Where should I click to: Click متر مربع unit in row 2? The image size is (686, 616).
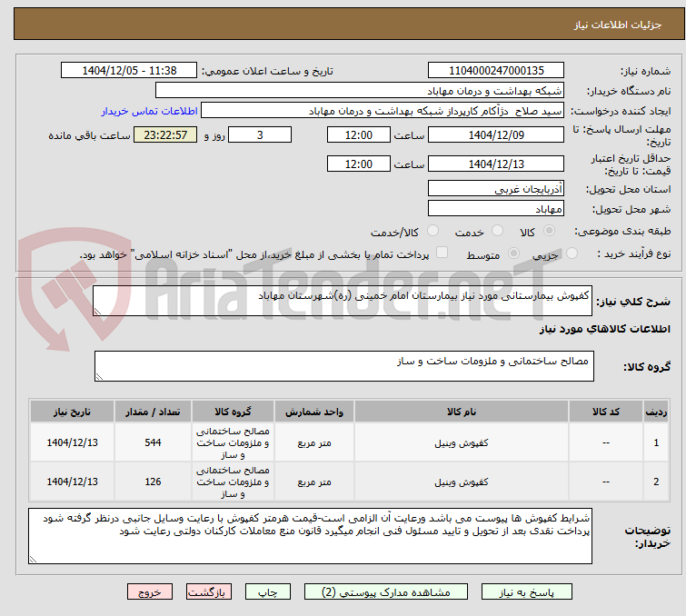pos(314,482)
